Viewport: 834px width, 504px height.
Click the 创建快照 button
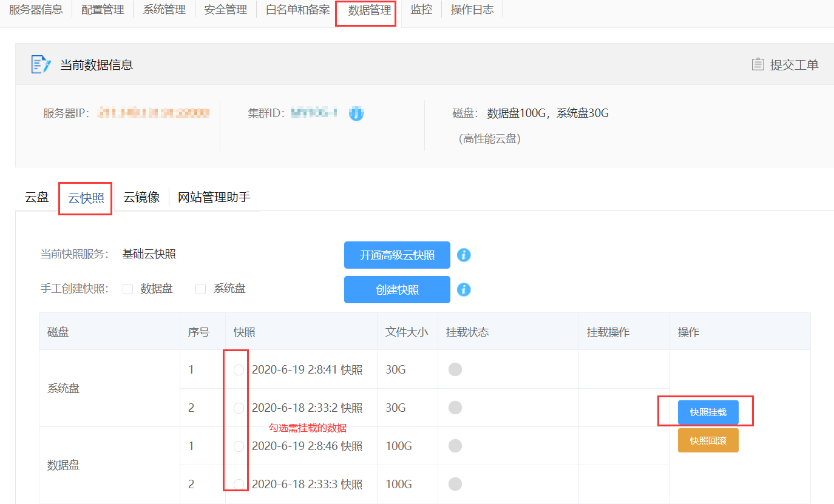point(397,289)
